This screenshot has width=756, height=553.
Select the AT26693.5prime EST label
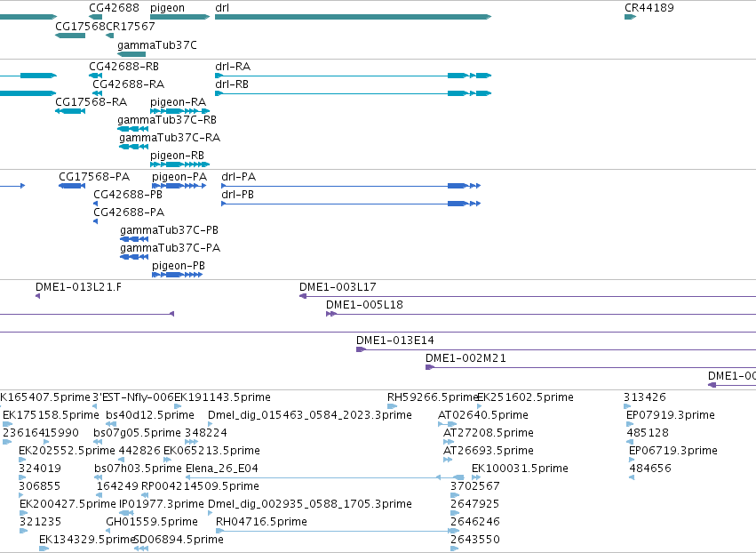[489, 451]
